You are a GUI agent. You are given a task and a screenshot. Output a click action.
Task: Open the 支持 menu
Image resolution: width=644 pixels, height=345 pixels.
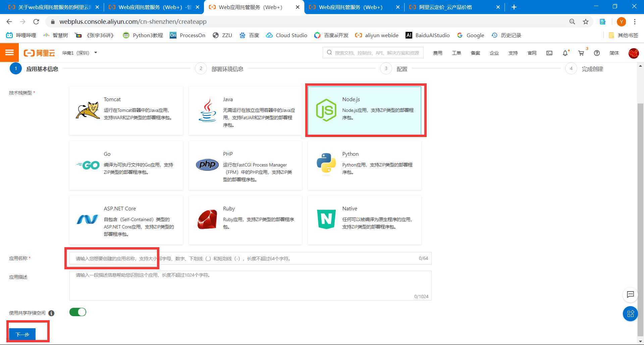pos(513,53)
